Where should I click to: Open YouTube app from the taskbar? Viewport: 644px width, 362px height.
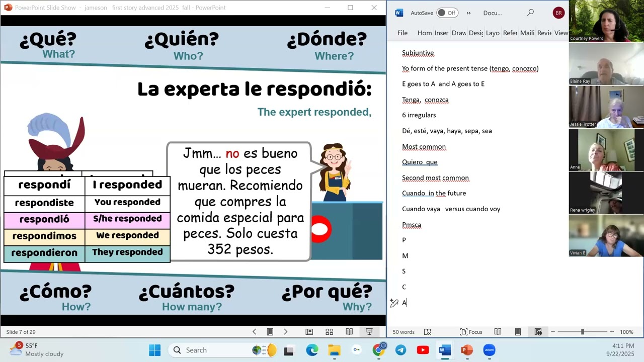coord(423,350)
